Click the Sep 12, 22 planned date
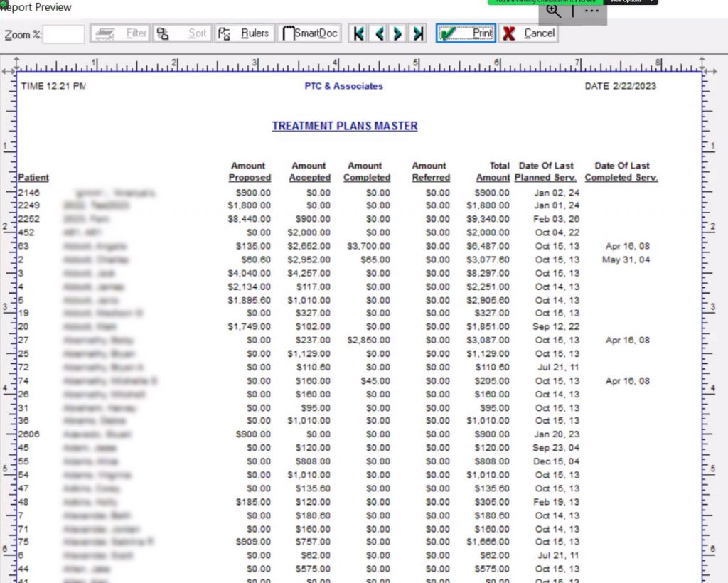This screenshot has width=728, height=583. coord(556,327)
